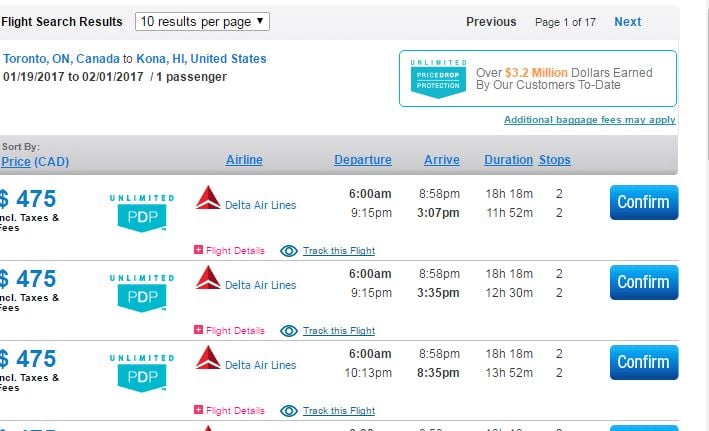Click the Delta logo in the third result

click(208, 358)
